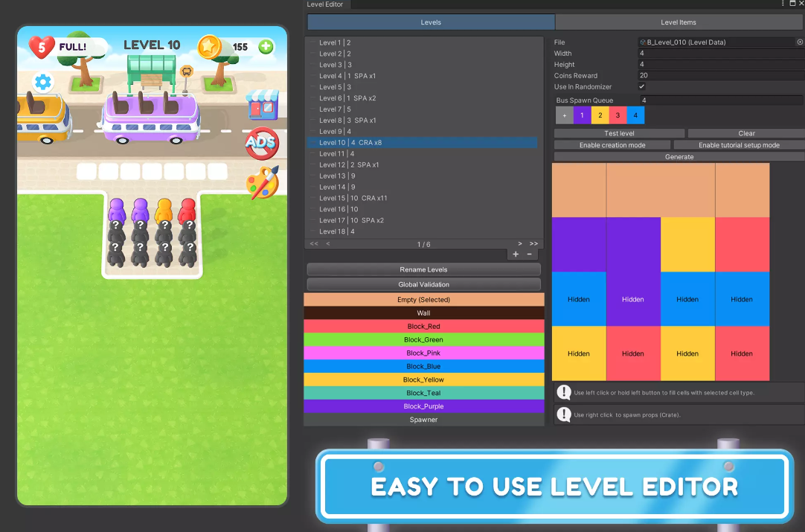The image size is (805, 532).
Task: Switch to the Level Items tab
Action: click(x=679, y=22)
